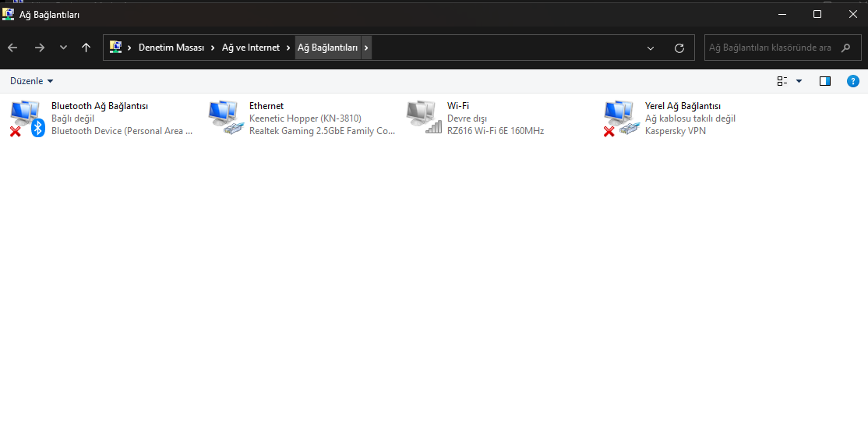Click 'Ağ kablosu takılı değil' status text
Viewport: 868px width, 442px height.
690,118
